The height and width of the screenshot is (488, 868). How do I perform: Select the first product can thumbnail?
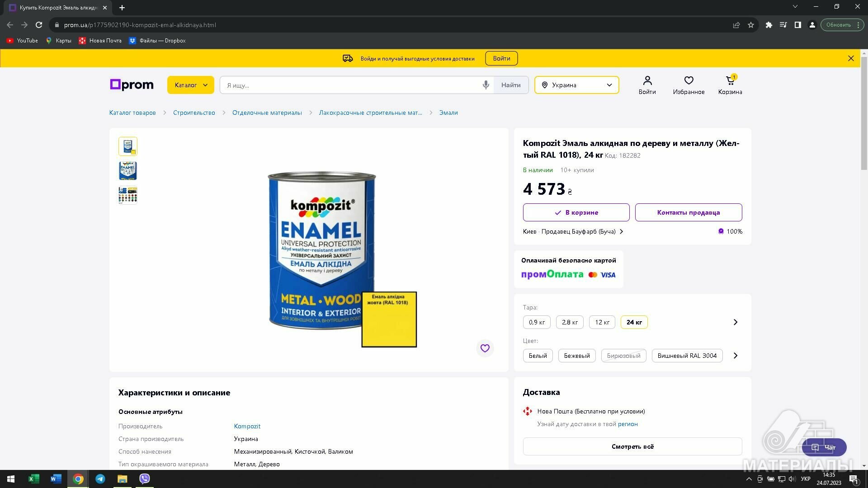tap(128, 146)
